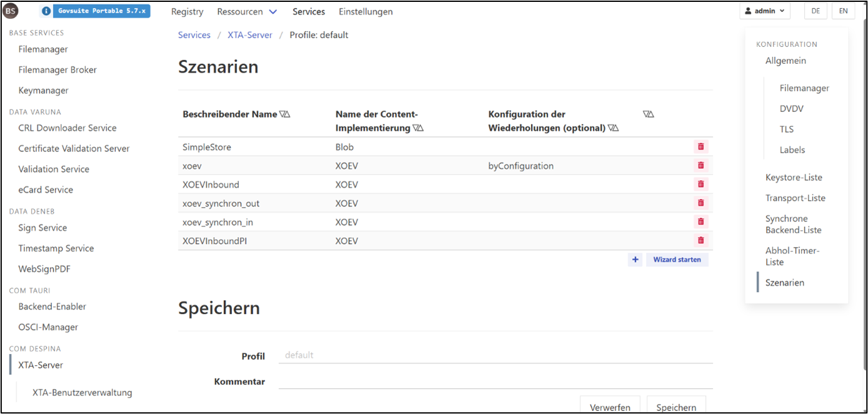Sort the Konfiguration der Wiederholungen column
This screenshot has width=868, height=414.
[614, 128]
